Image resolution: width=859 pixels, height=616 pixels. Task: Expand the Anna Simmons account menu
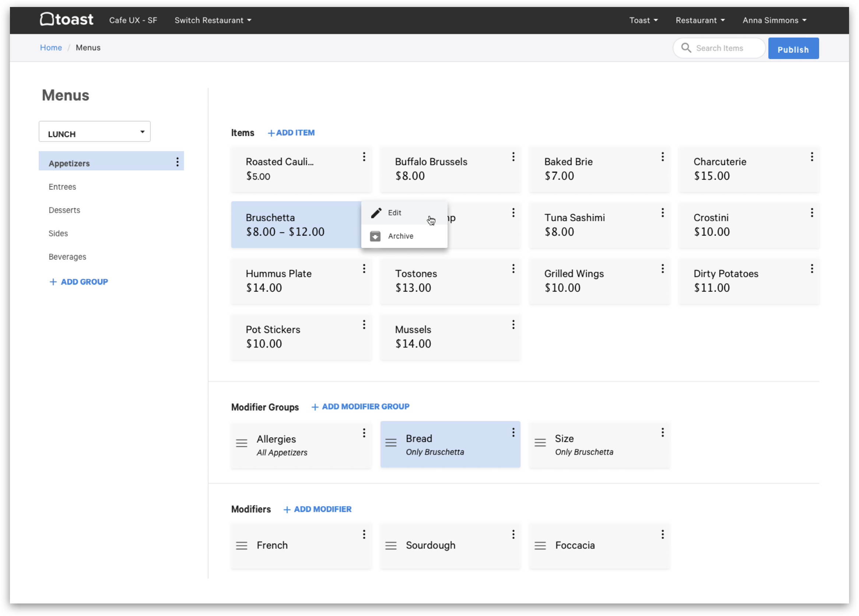pos(774,20)
